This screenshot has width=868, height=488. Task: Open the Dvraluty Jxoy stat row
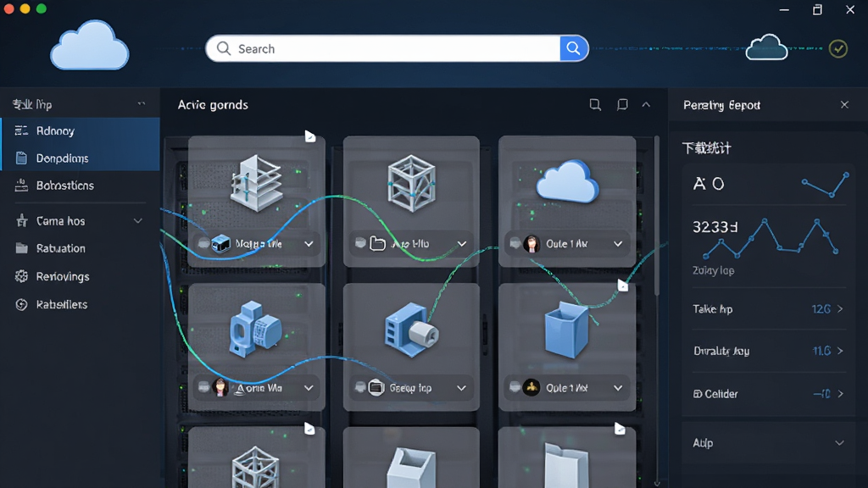pyautogui.click(x=768, y=351)
